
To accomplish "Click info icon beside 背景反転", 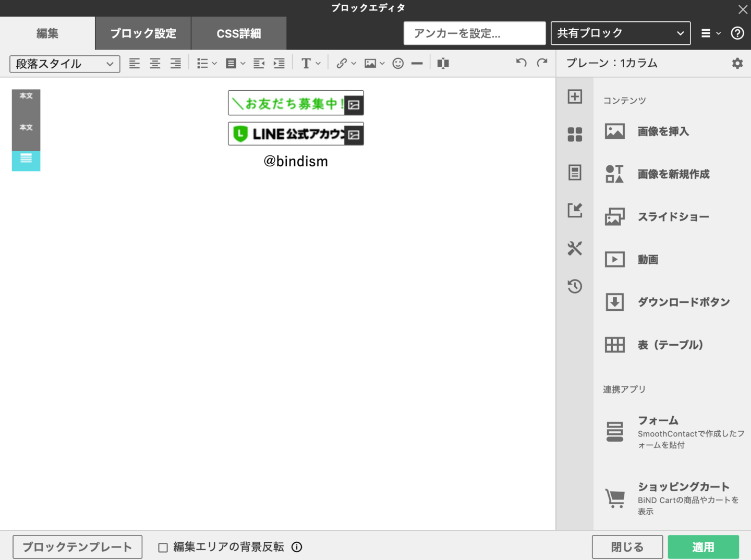I will [x=297, y=547].
